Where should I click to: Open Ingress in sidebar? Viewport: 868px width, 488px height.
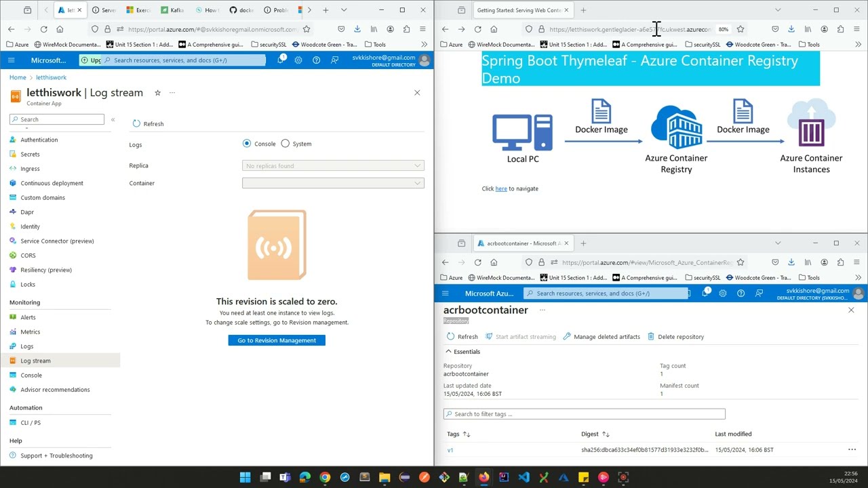point(30,169)
